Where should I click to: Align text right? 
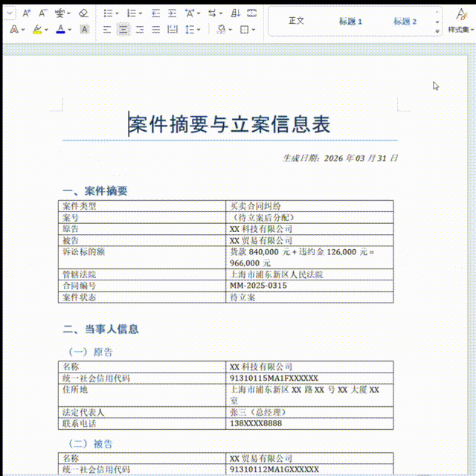(140, 30)
